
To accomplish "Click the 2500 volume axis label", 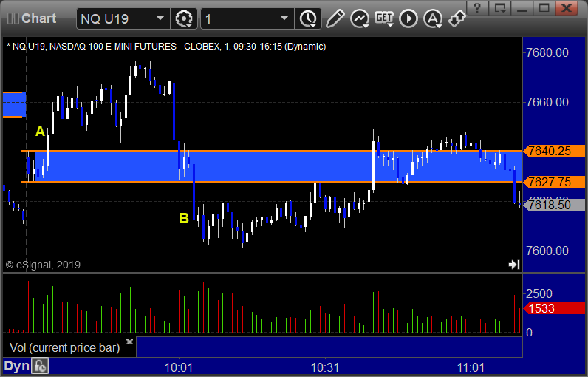I will (x=539, y=293).
